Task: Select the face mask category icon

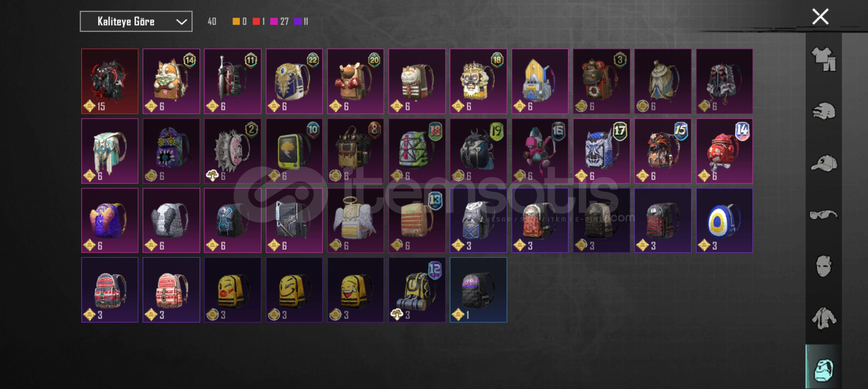Action: coord(824,266)
